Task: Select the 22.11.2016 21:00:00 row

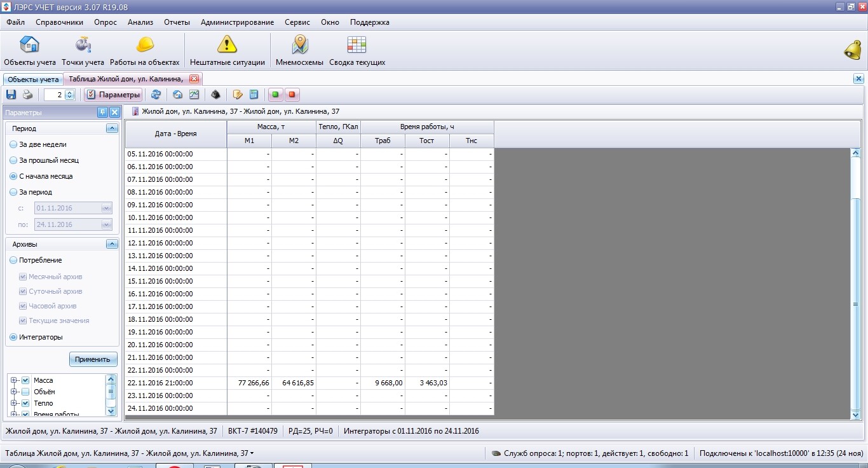Action: [x=309, y=383]
